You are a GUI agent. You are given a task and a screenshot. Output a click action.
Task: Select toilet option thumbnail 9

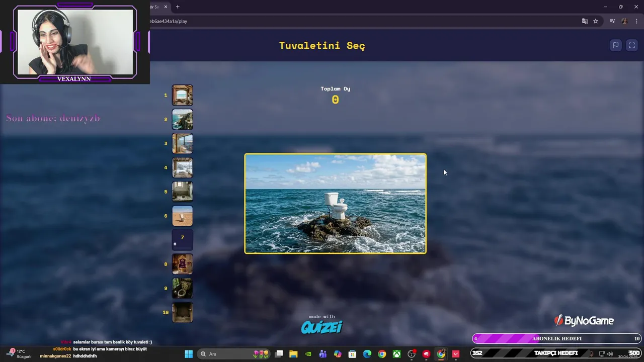(x=182, y=288)
